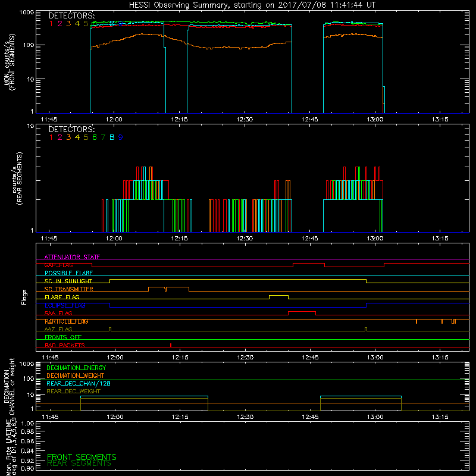Click the red BAD_PACKETS spike marker
Viewport: 476px width, 476px height.
pos(171,345)
